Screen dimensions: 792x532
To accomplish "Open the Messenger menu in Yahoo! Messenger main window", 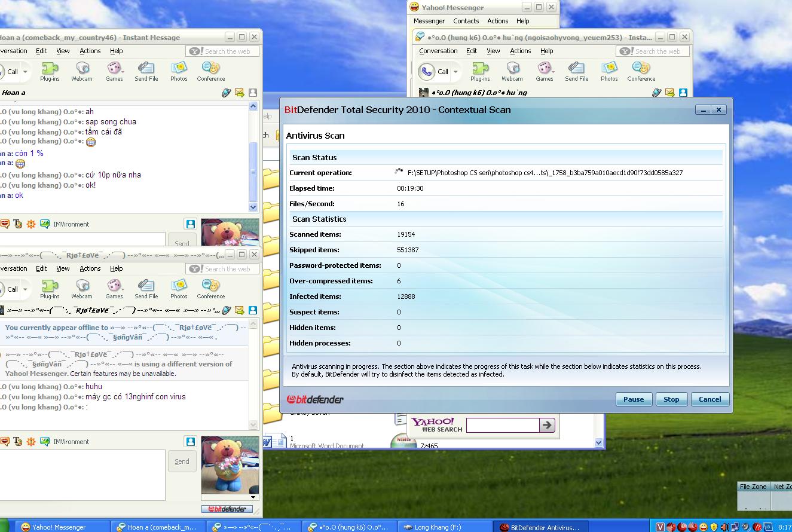I will [429, 21].
